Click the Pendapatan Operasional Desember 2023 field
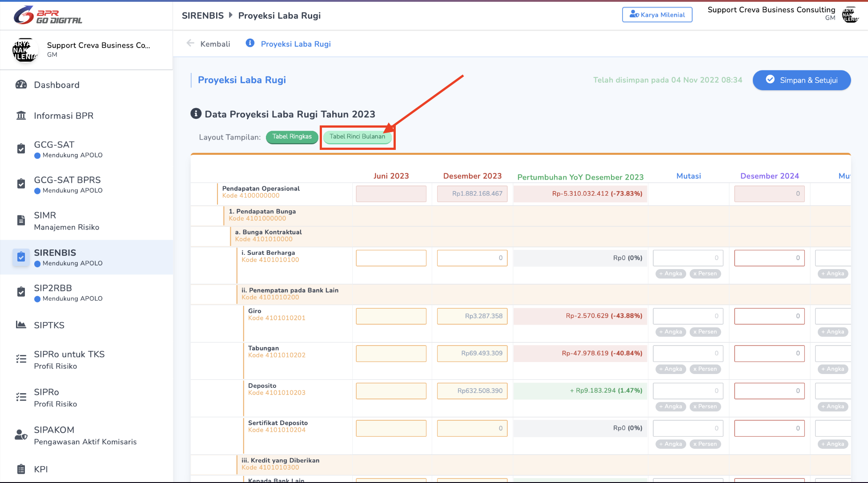The height and width of the screenshot is (483, 868). click(x=472, y=194)
